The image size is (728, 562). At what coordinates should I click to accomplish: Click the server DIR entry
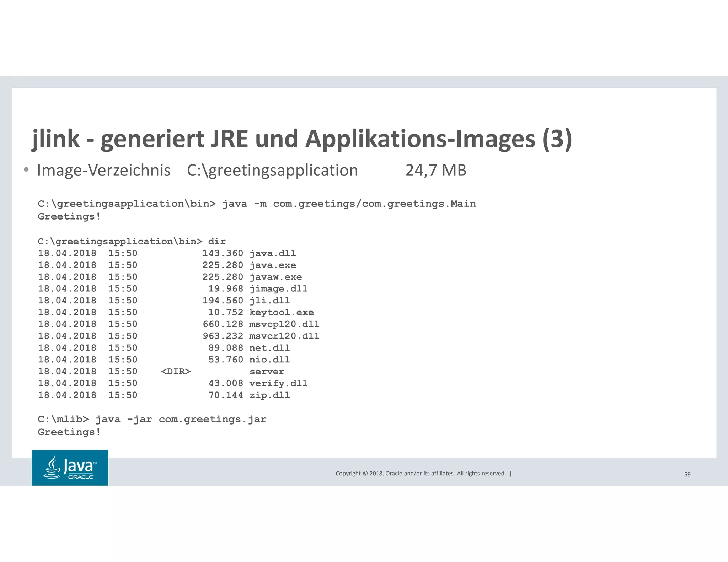coord(267,372)
